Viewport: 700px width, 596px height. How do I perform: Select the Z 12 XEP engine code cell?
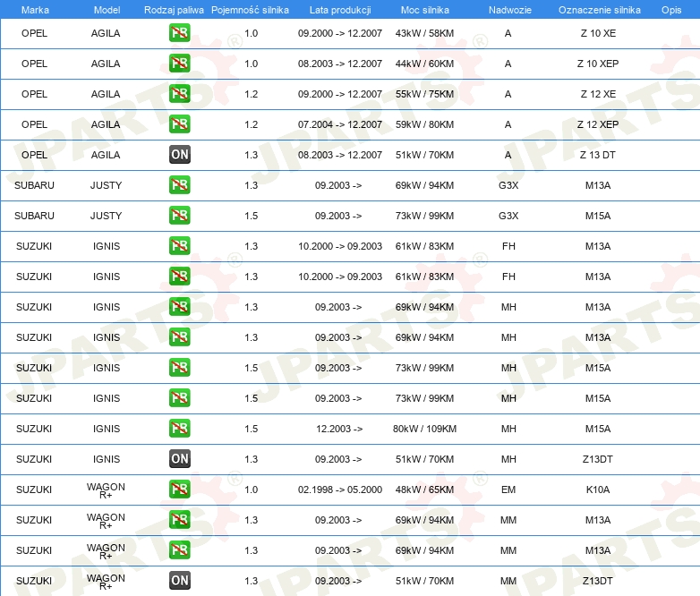click(598, 124)
